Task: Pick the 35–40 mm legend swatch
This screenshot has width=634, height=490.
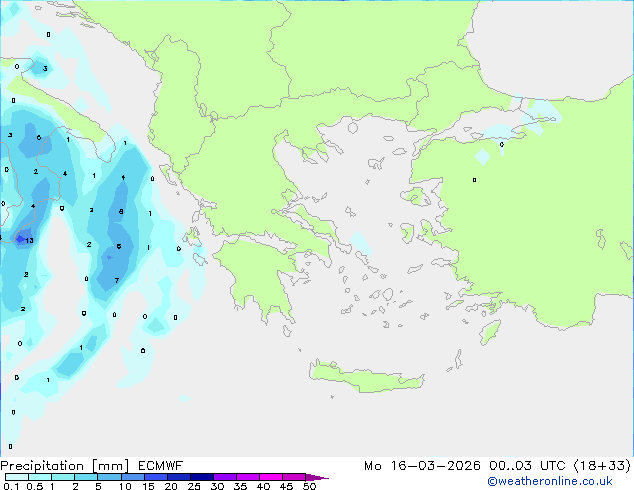Action: point(248,477)
